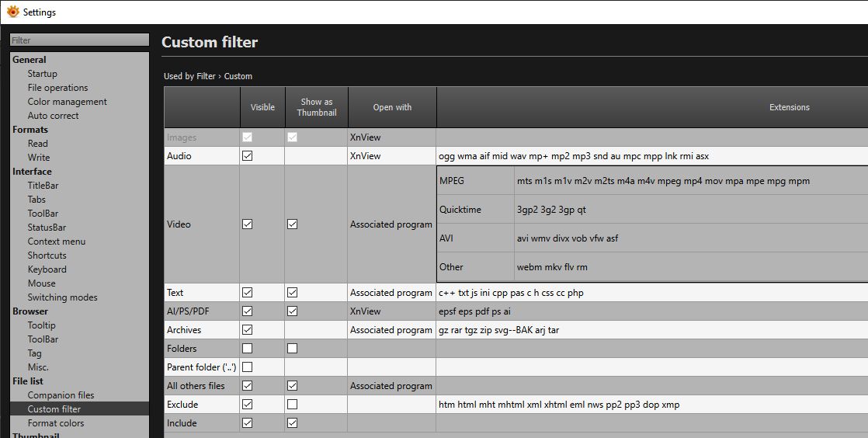Open Companion files settings
The image size is (868, 438).
61,395
